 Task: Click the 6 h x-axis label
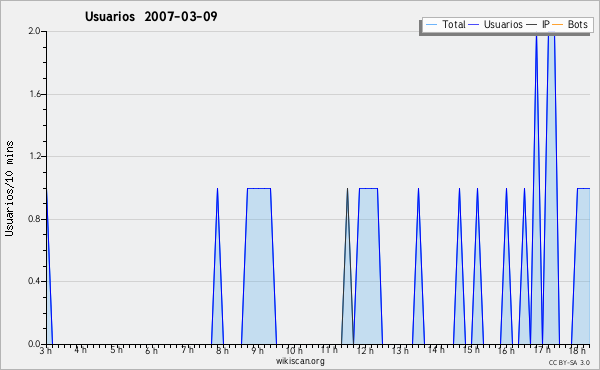pyautogui.click(x=152, y=350)
